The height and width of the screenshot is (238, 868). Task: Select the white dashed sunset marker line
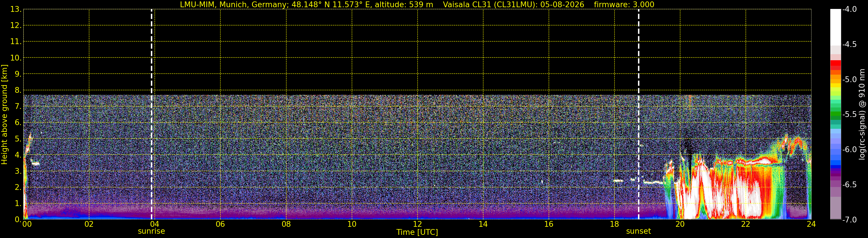pos(639,114)
